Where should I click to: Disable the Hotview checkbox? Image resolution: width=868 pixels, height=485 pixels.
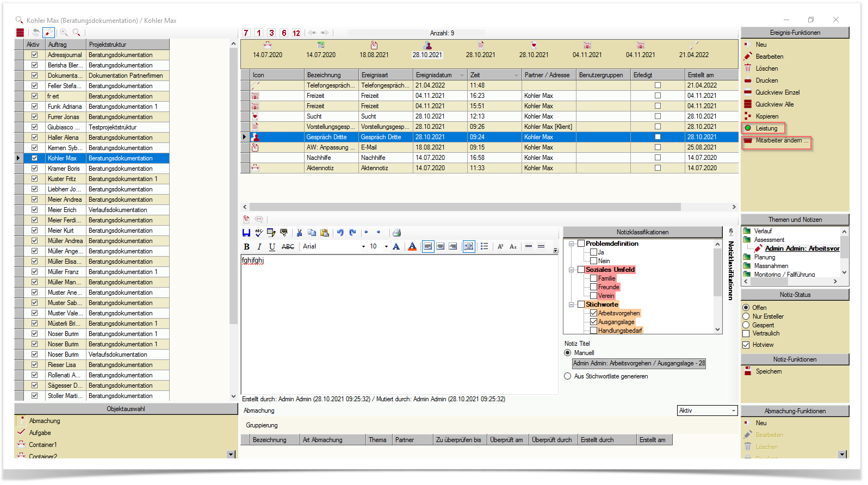pos(746,345)
